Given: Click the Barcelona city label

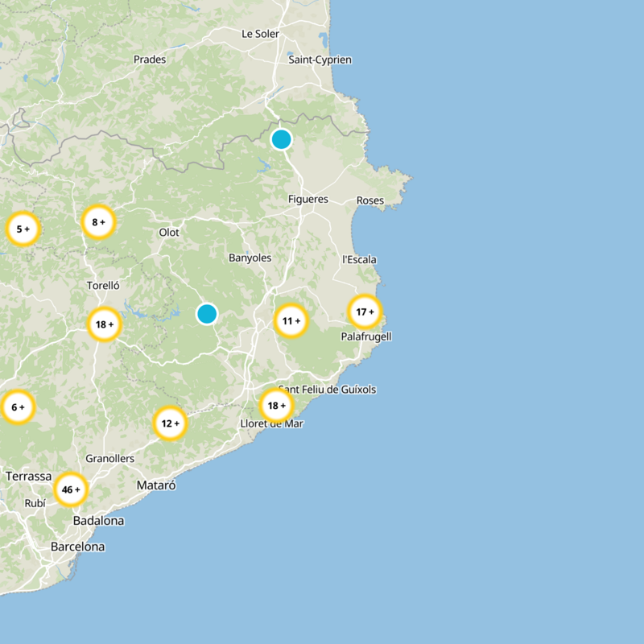Looking at the screenshot, I should point(77,547).
